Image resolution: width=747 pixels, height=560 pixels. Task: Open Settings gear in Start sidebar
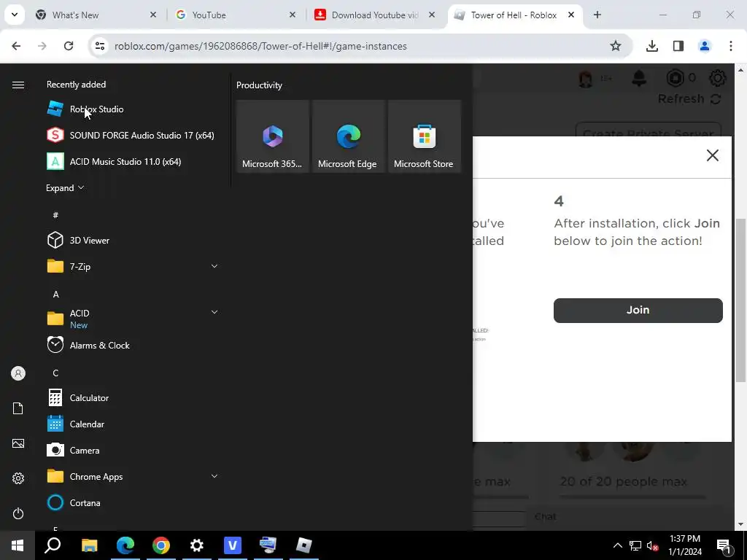[x=18, y=478]
